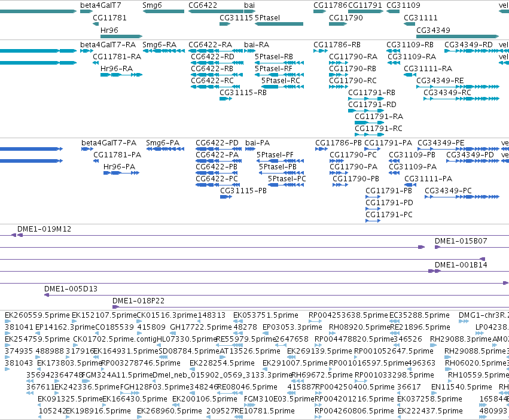This screenshot has height=420, width=509.
Task: Select the CG34349 gene bar
Action: click(x=458, y=36)
